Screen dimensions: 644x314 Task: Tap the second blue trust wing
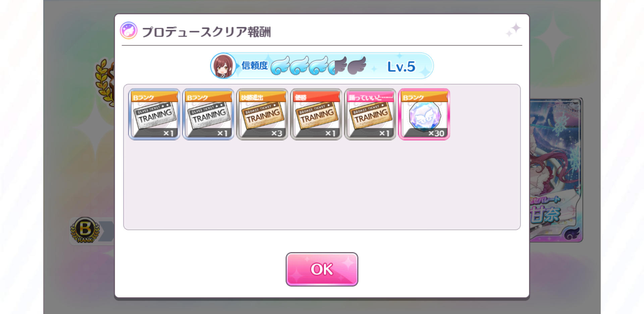[300, 65]
